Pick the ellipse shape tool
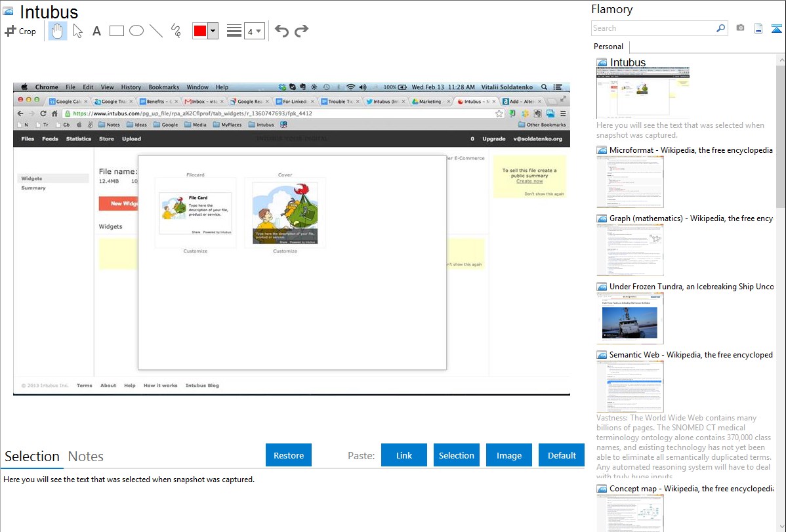Viewport: 786px width, 532px height. (136, 31)
